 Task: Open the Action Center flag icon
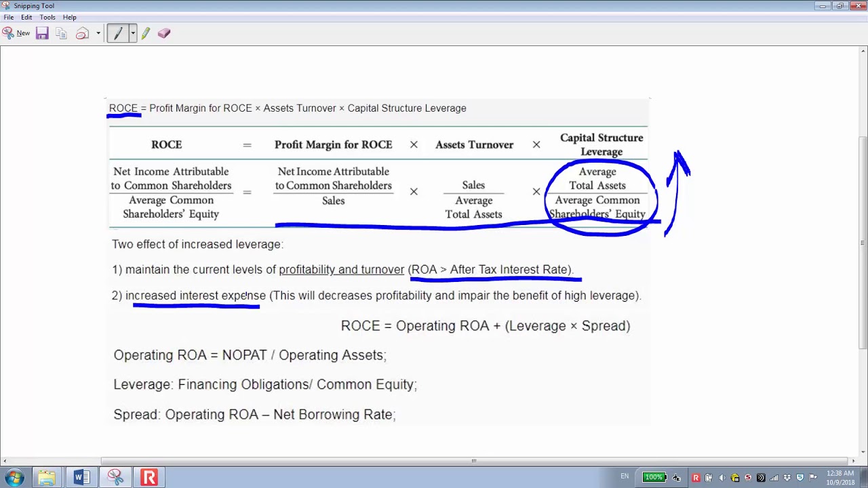click(813, 478)
